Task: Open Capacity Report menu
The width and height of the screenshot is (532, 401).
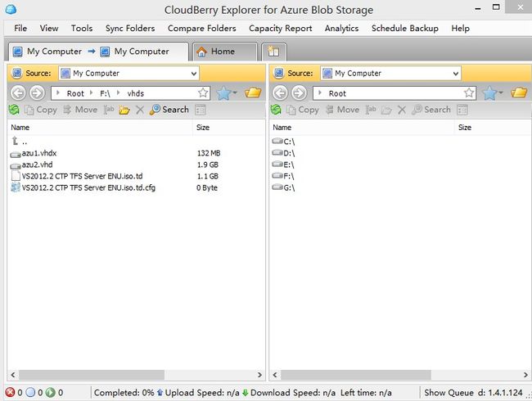Action: (280, 28)
